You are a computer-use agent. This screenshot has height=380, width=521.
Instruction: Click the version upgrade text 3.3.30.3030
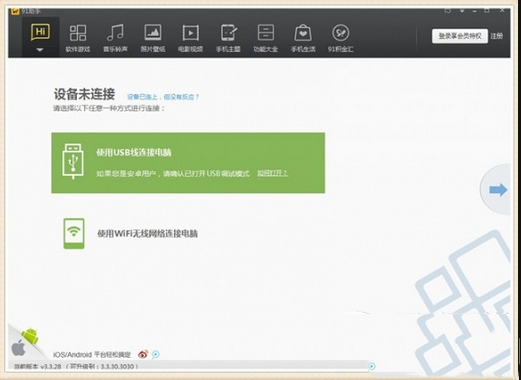coord(102,366)
